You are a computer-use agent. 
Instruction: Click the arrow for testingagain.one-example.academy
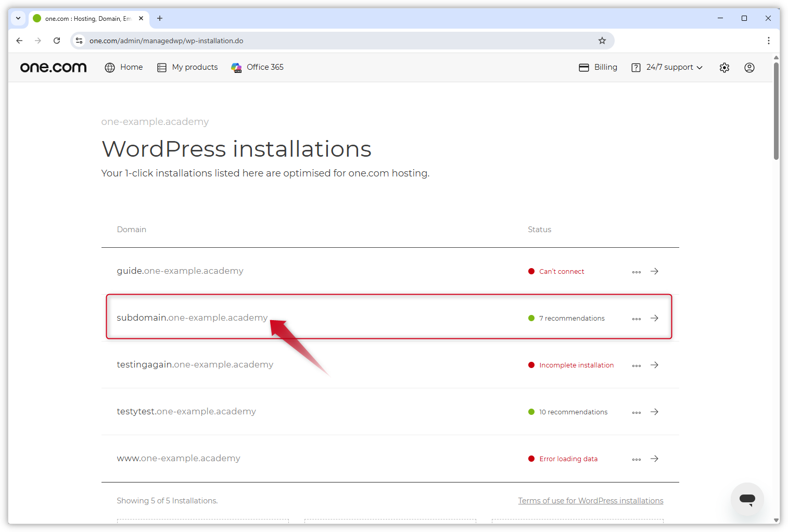655,365
